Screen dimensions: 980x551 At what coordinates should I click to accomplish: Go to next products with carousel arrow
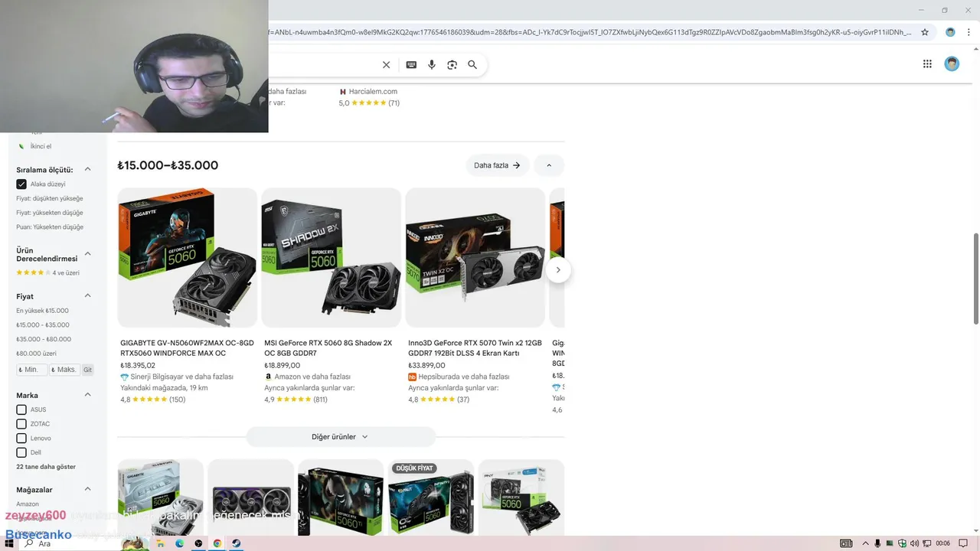point(558,270)
